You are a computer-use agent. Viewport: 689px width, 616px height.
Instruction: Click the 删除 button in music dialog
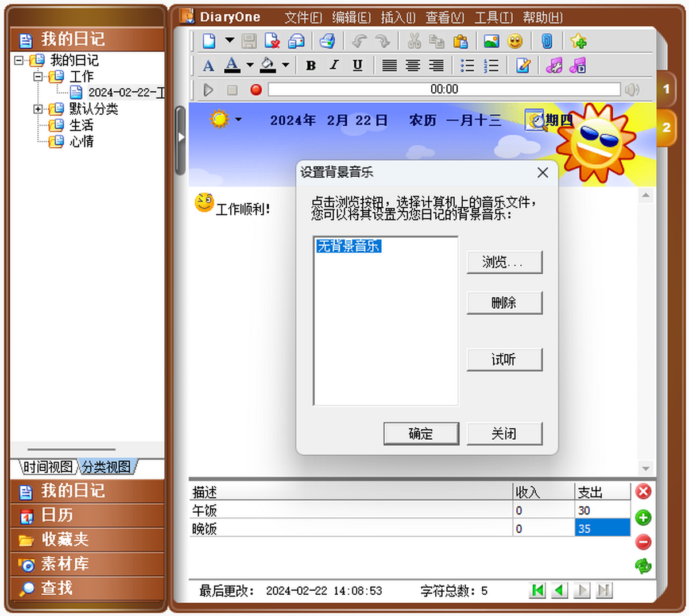pyautogui.click(x=504, y=303)
